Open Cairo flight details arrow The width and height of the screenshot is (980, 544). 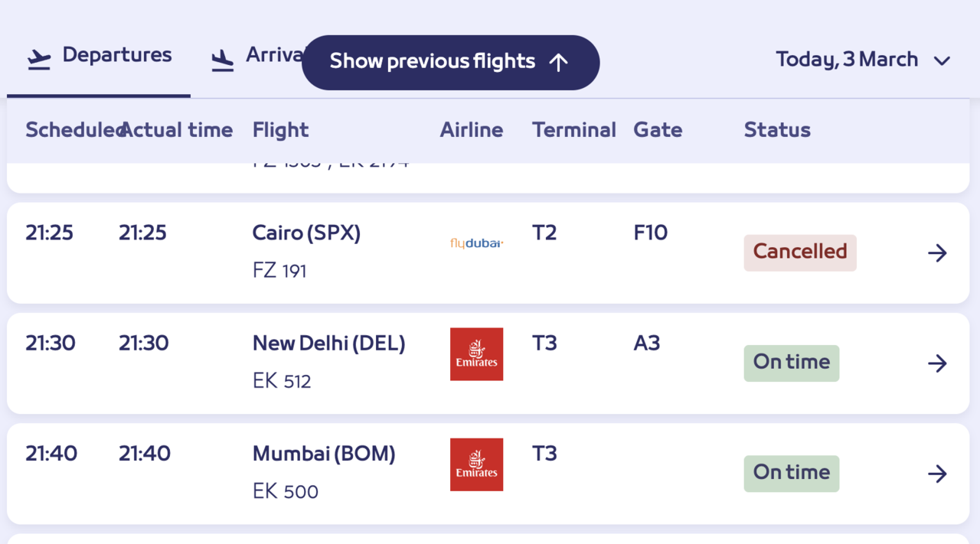point(937,253)
